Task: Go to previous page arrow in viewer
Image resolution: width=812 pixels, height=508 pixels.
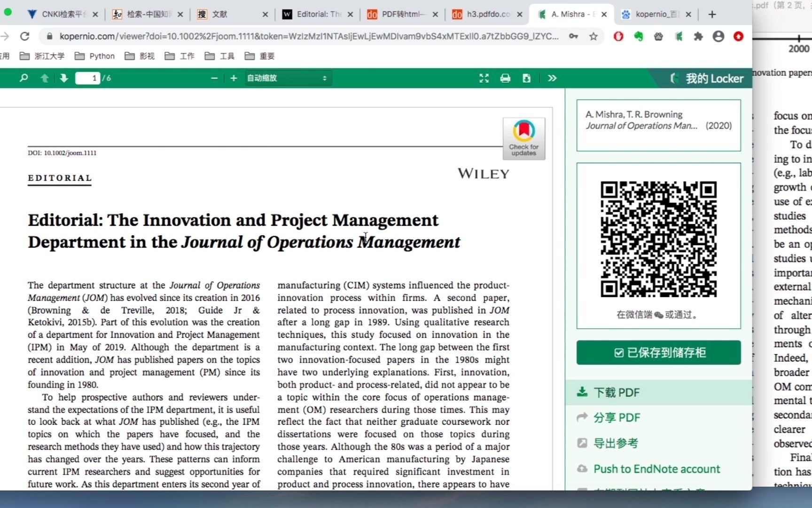Action: [x=45, y=78]
